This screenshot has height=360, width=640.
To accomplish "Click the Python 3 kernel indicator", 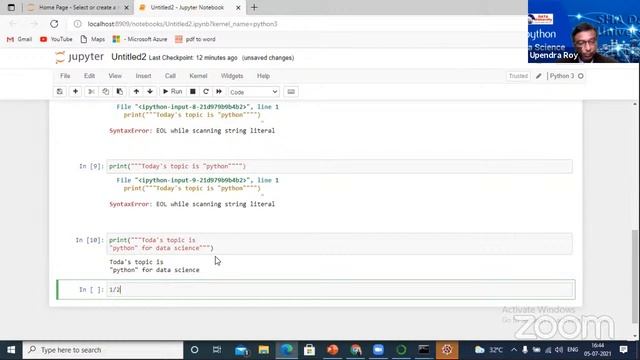I will coord(566,76).
